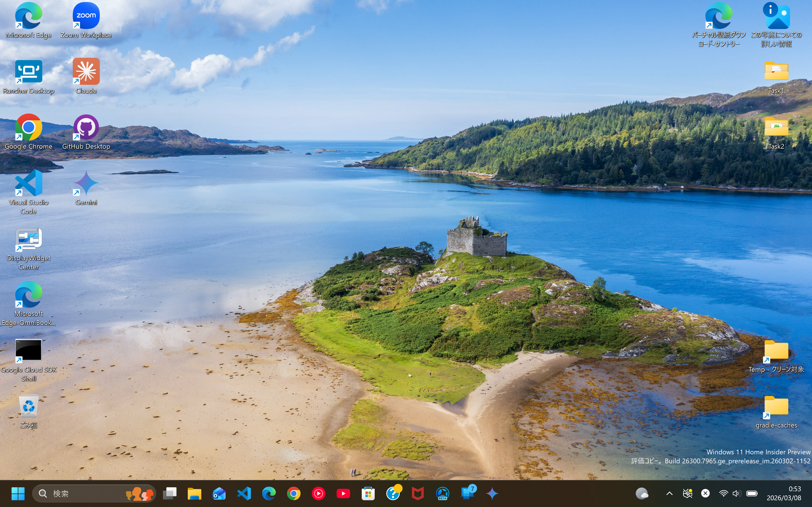Open clock and date notification panel
This screenshot has height=507, width=812.
click(x=784, y=493)
